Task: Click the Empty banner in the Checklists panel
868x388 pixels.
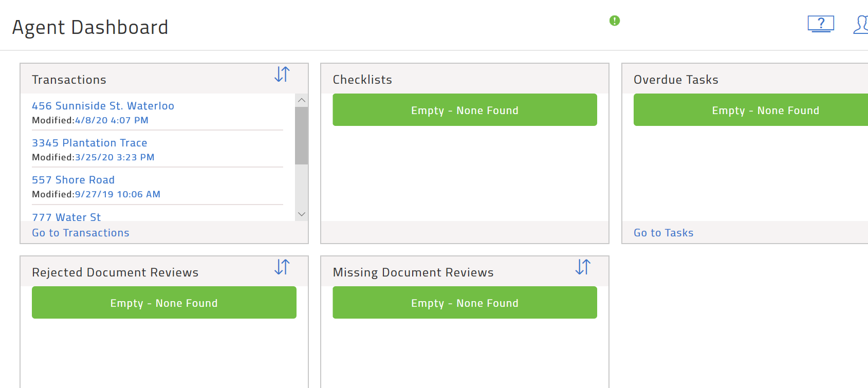Action: click(x=465, y=110)
